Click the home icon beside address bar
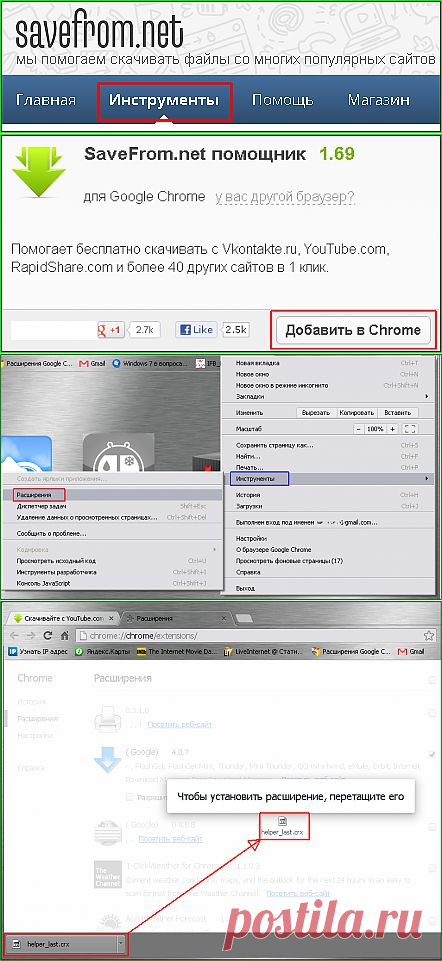442x961 pixels. 65,634
